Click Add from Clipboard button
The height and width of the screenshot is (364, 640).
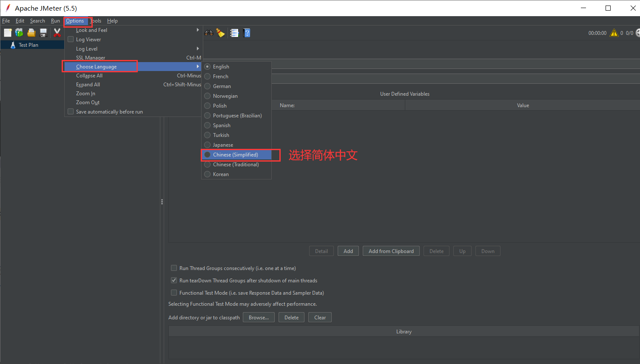(x=391, y=251)
